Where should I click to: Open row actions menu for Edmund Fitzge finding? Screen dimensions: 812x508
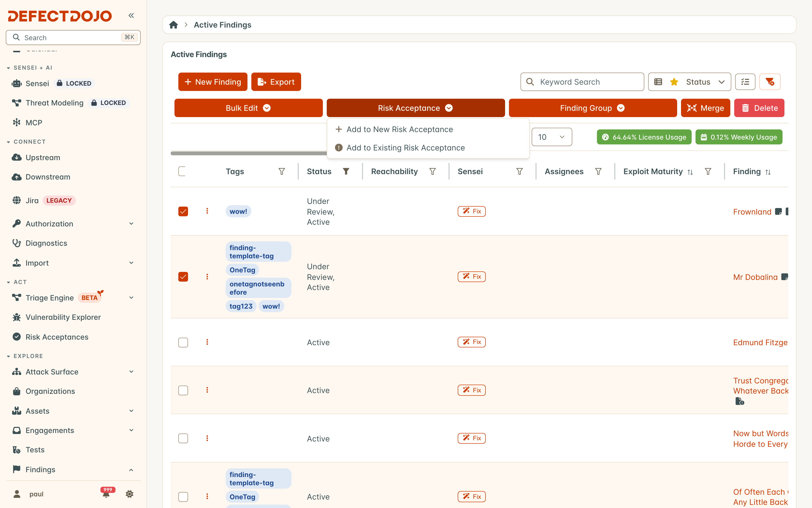(x=207, y=342)
